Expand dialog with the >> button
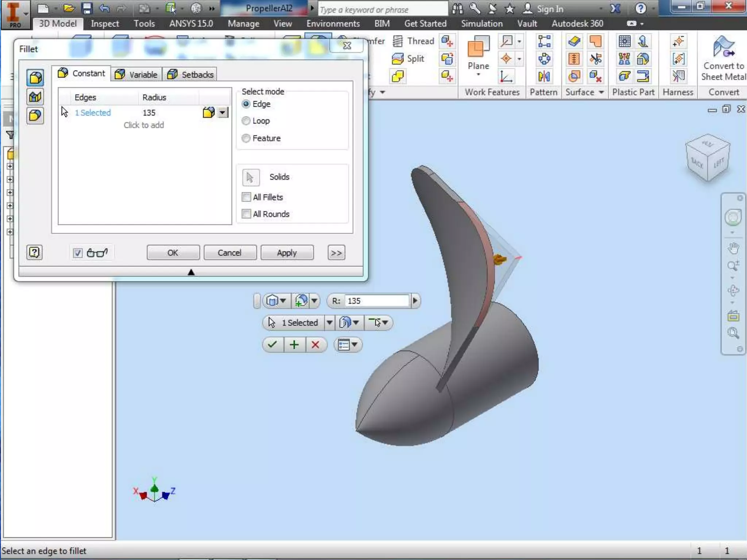 (x=336, y=253)
